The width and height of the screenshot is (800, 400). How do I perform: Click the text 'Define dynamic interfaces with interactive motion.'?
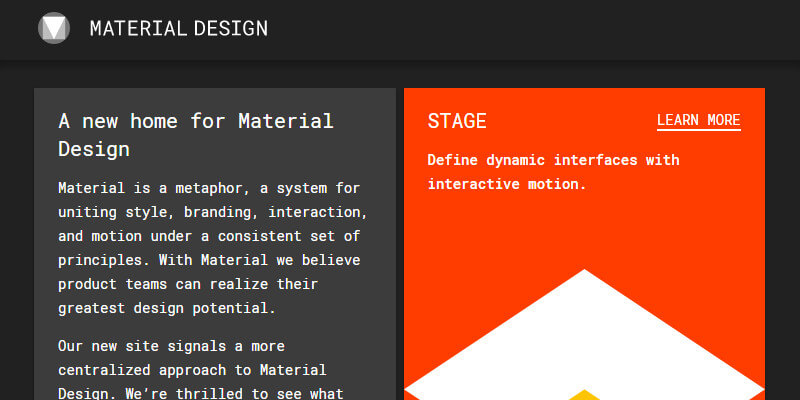coord(554,172)
